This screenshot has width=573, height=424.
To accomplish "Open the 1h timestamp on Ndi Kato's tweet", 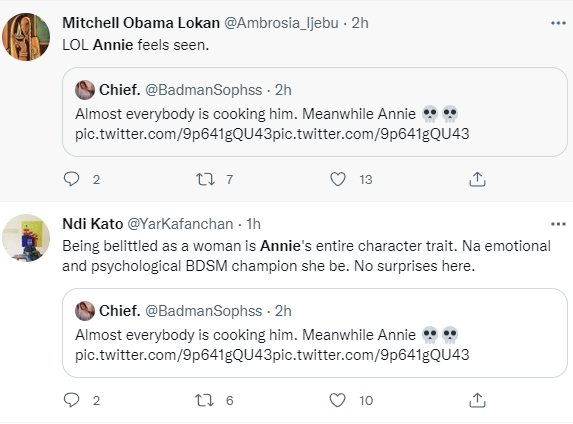I will pyautogui.click(x=253, y=224).
